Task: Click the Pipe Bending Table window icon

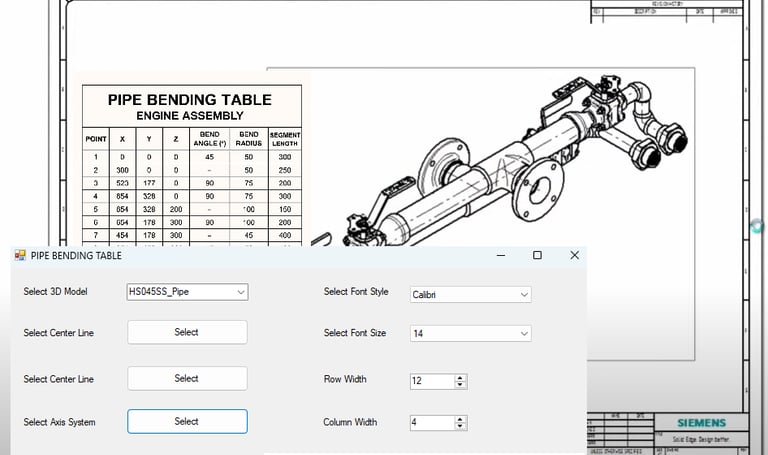Action: (x=20, y=255)
